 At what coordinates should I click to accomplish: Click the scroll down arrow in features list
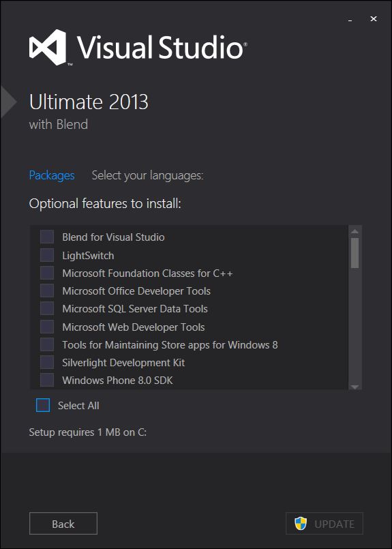coord(355,387)
